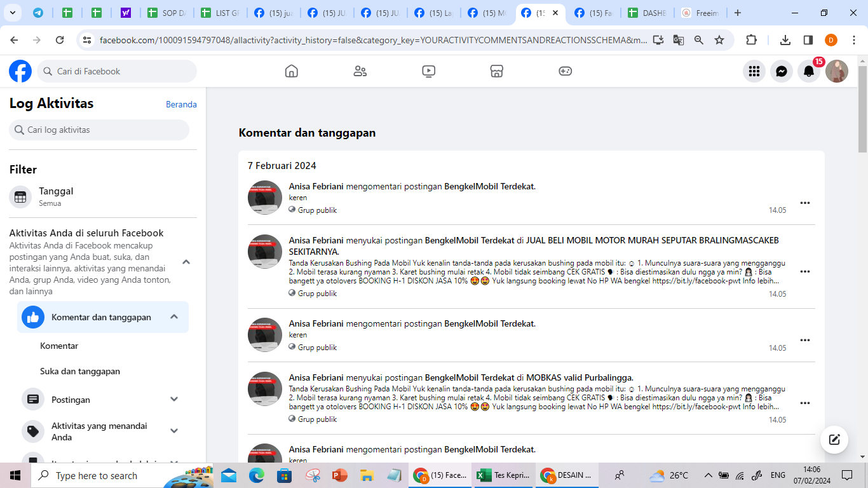The image size is (868, 488).
Task: Collapse the Komentar dan tanggapan chevron
Action: pos(175,317)
